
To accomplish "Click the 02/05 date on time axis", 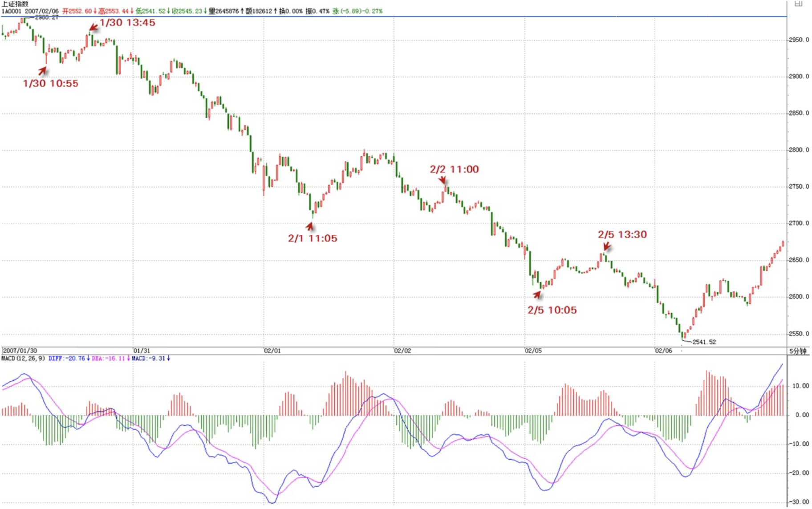I will pyautogui.click(x=533, y=351).
